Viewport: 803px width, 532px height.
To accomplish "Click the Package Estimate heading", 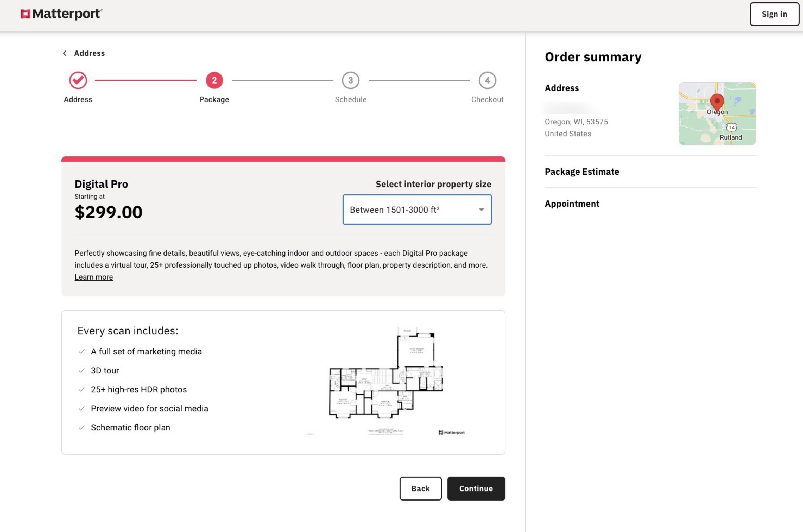I will tap(581, 172).
